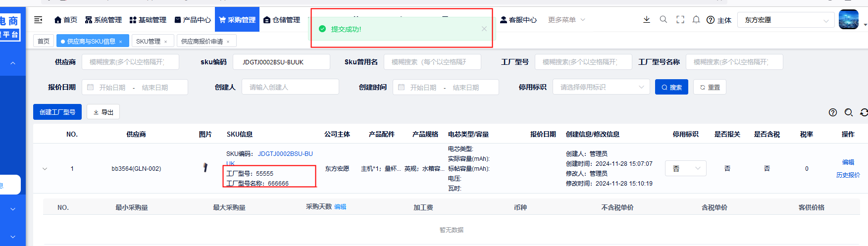Open 创建时间 start date picker
Screen dimensions: 868x246
click(x=423, y=87)
